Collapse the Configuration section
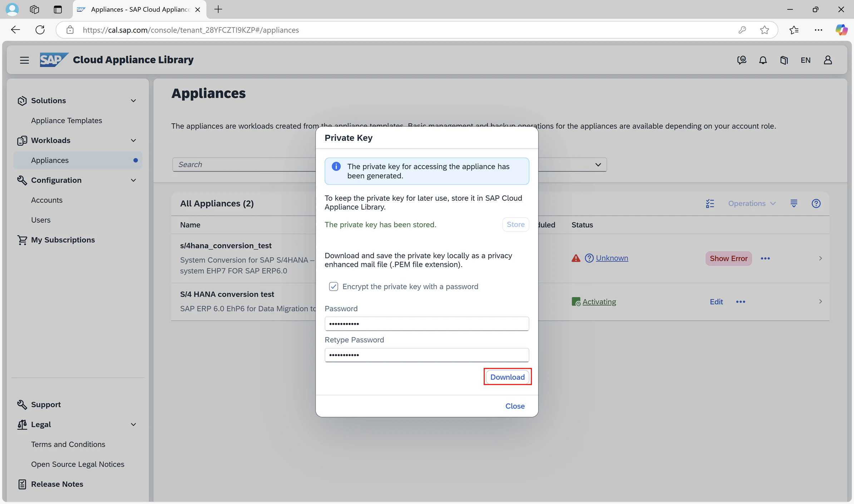Viewport: 854px width, 504px height. 133,180
